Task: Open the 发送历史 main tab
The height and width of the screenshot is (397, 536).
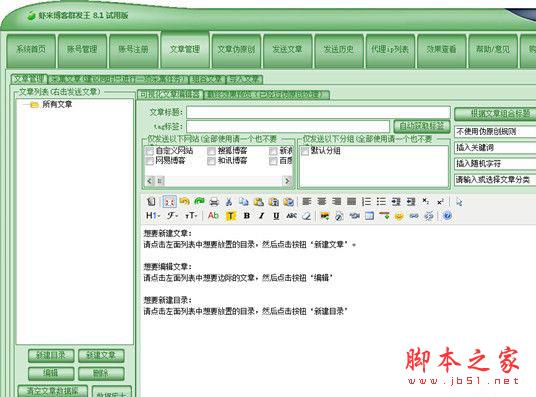Action: 339,50
